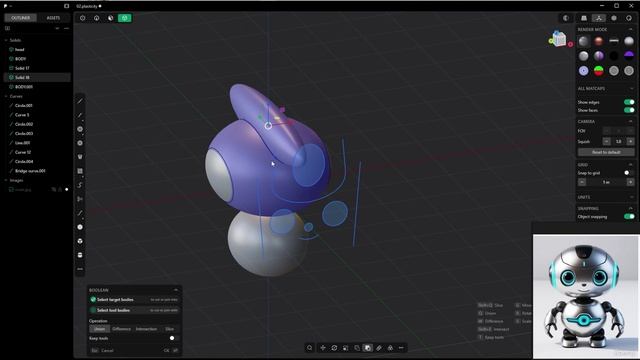Screen dimensions: 640x360
Task: Toggle Object snapping switch
Action: coord(629,217)
